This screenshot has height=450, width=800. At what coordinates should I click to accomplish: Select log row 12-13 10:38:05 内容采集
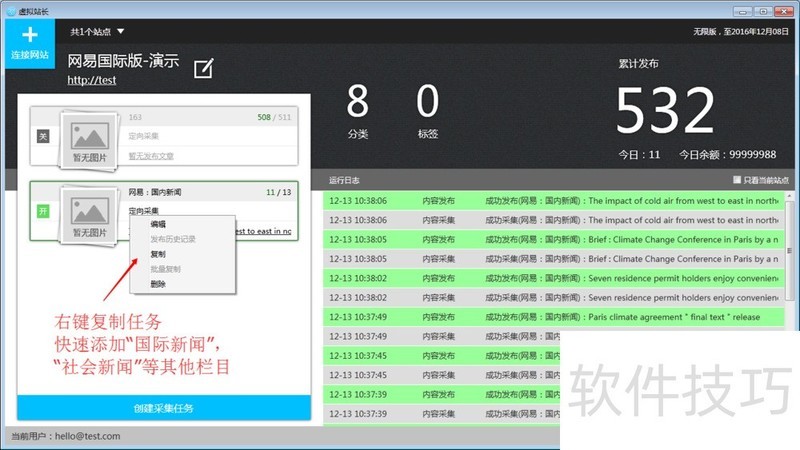(x=554, y=259)
